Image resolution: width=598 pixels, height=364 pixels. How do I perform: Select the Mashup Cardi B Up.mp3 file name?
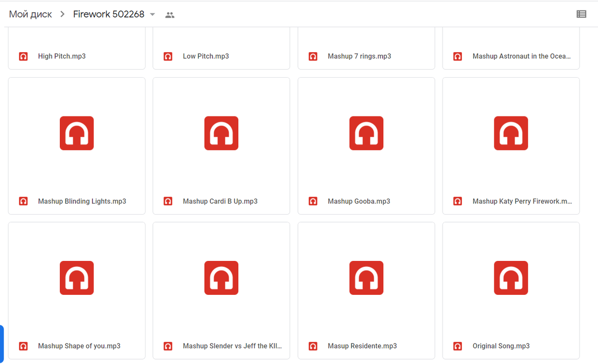click(x=220, y=201)
